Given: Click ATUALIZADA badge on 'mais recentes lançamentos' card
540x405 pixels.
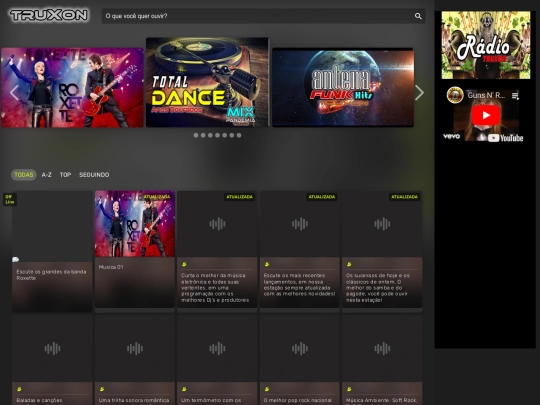Looking at the screenshot, I should point(322,197).
